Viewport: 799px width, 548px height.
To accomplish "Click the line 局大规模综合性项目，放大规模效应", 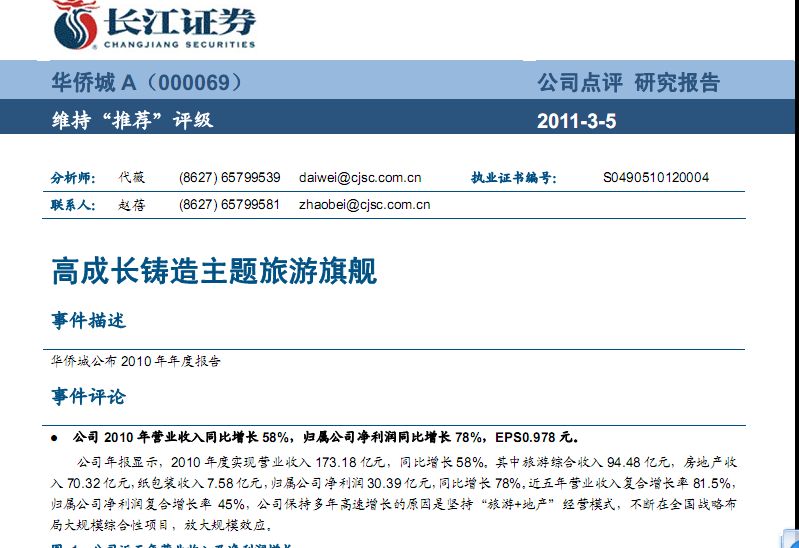I will pos(162,525).
